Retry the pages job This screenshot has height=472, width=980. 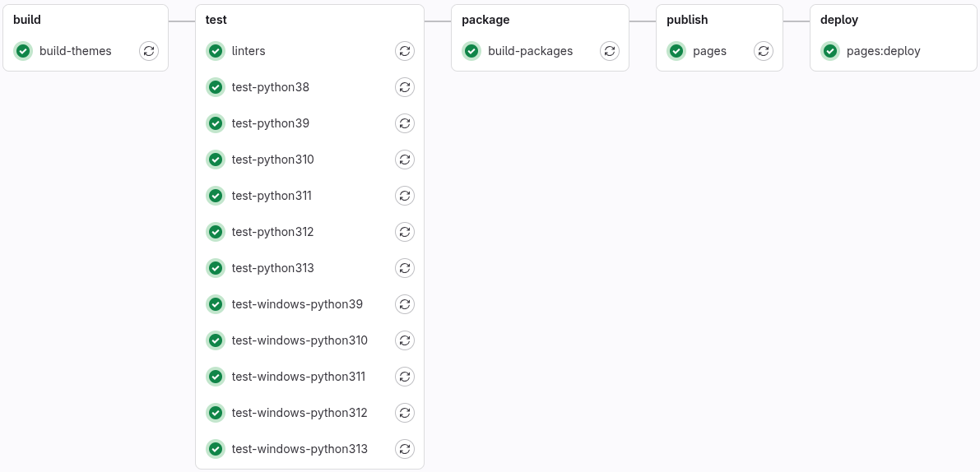click(x=764, y=51)
